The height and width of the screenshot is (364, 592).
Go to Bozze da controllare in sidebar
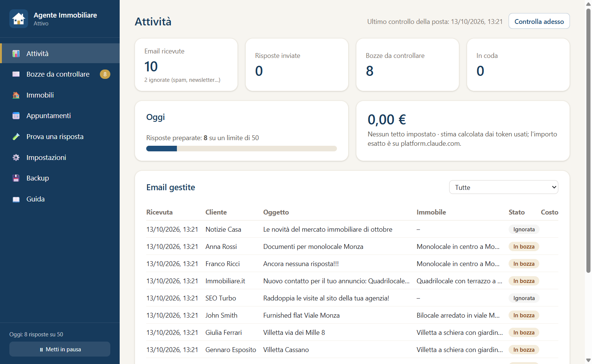pos(58,74)
